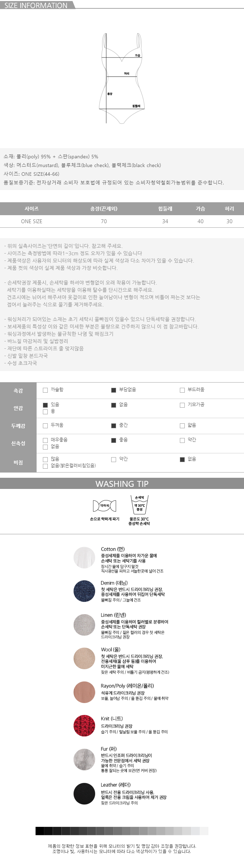The image size is (244, 868).
Task: Click the 총장(끈제외) column header
Action: coord(104,209)
